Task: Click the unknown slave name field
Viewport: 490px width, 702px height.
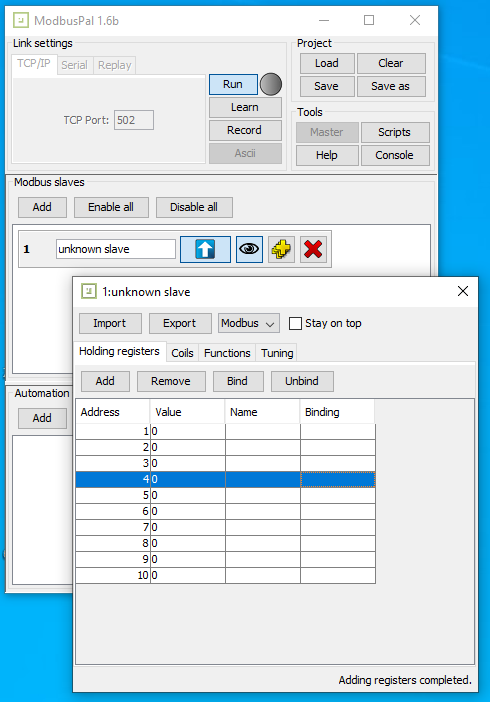Action: point(116,249)
